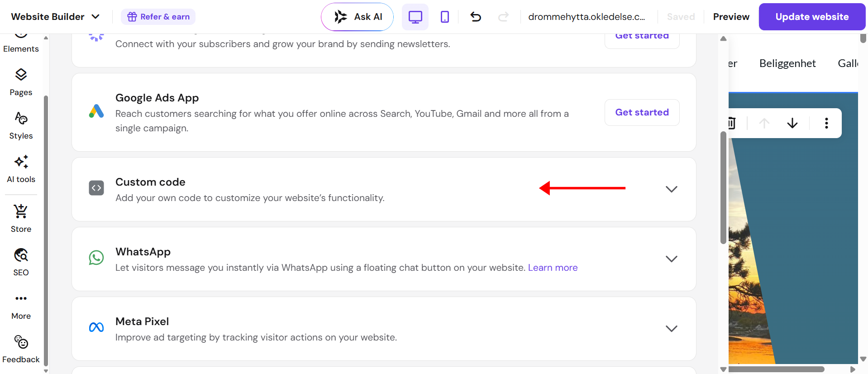This screenshot has width=868, height=374.
Task: Open AI tools in sidebar
Action: [21, 169]
